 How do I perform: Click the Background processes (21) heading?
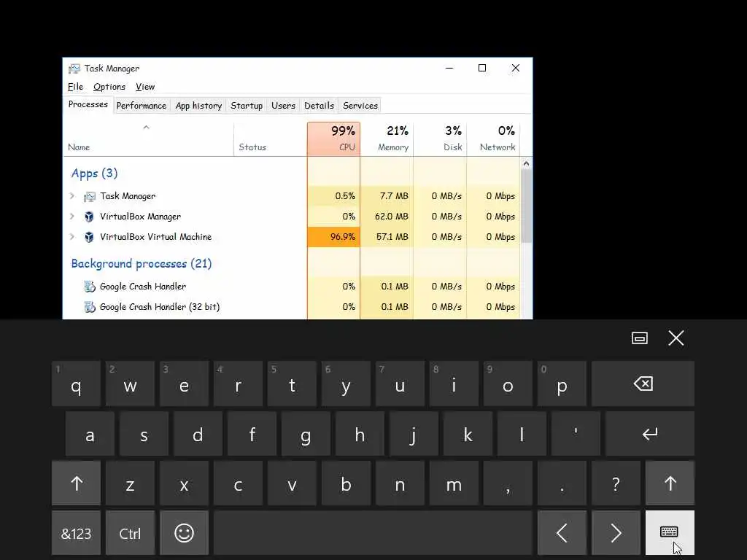click(x=142, y=264)
